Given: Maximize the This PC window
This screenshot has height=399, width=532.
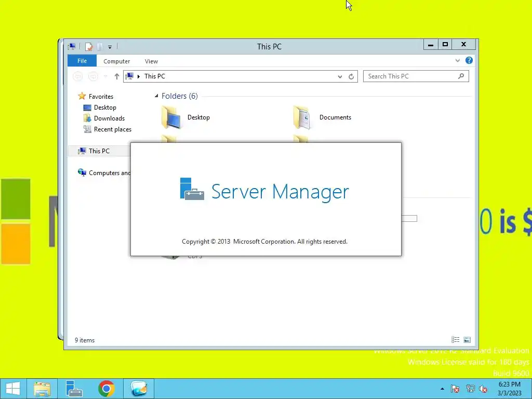Looking at the screenshot, I should [x=445, y=45].
